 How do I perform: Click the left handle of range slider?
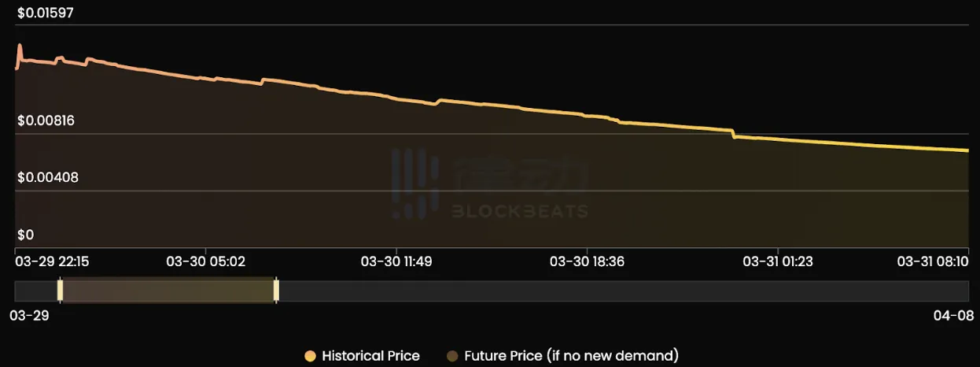pos(60,291)
